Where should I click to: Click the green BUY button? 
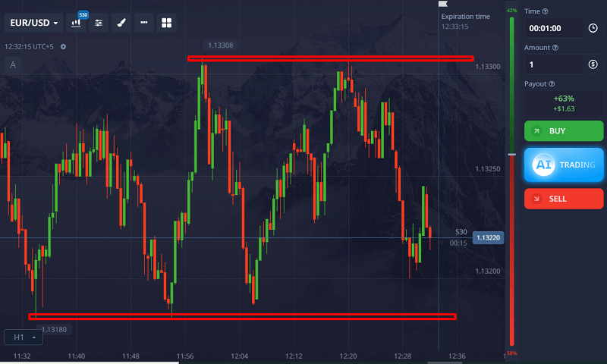(564, 130)
